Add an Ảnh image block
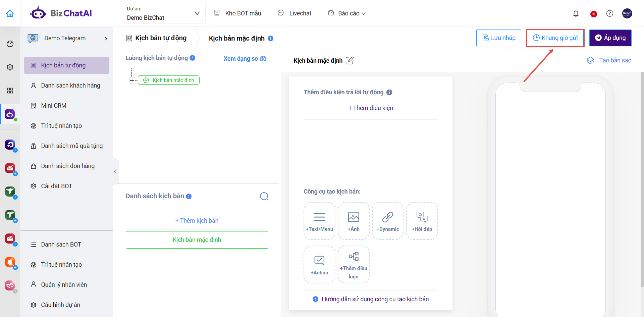Screen dimensions: 644x317 354,221
